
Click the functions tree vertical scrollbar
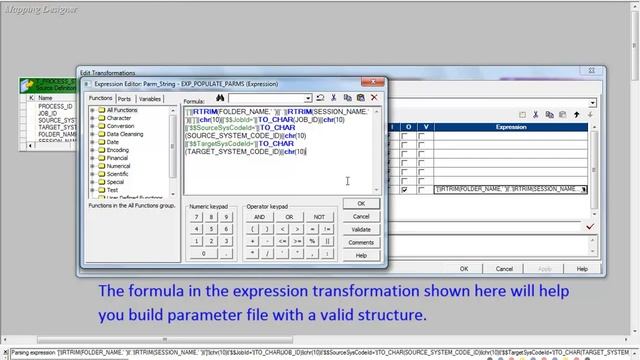coord(173,151)
